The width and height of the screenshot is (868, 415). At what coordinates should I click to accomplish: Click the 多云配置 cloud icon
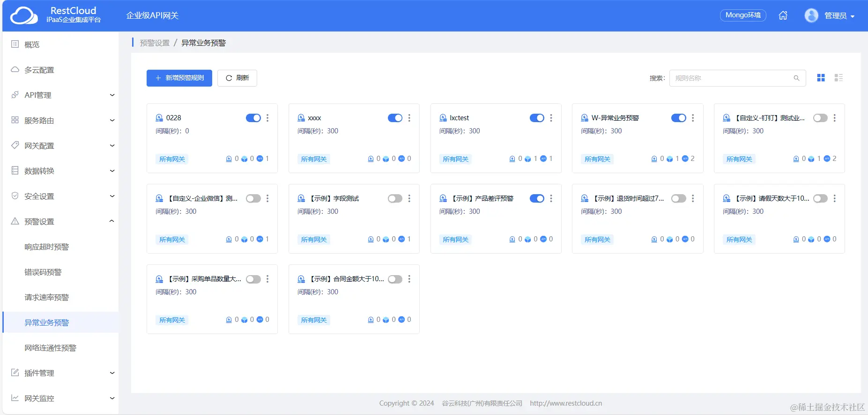(x=15, y=69)
